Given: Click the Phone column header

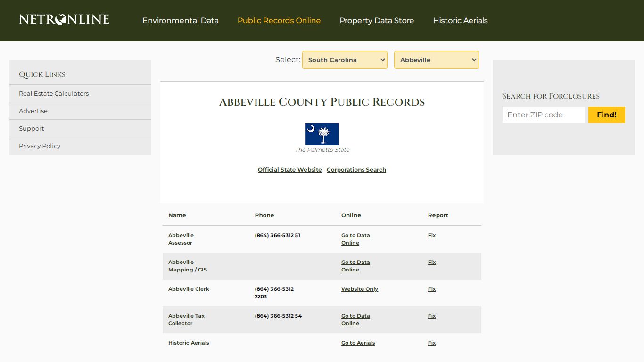Looking at the screenshot, I should [x=264, y=215].
